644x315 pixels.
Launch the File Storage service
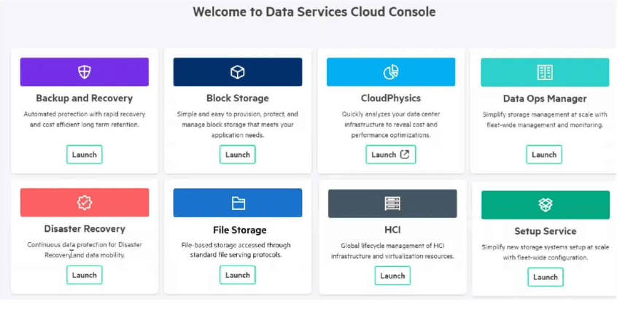point(237,275)
